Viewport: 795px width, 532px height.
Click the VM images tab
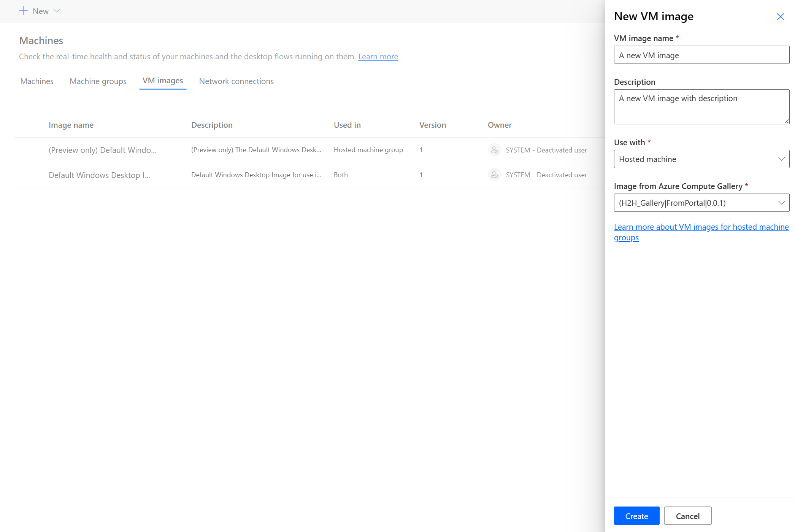[x=162, y=81]
